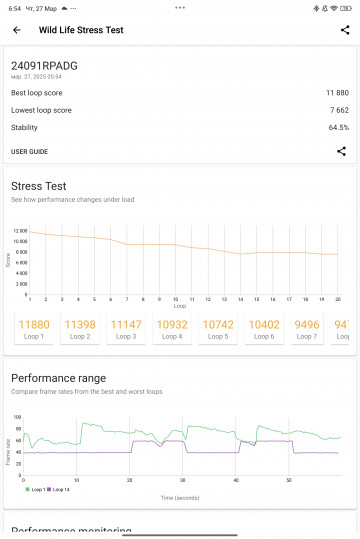Tap the back arrow in header
Screen dimensions: 360x539
[x=17, y=30]
